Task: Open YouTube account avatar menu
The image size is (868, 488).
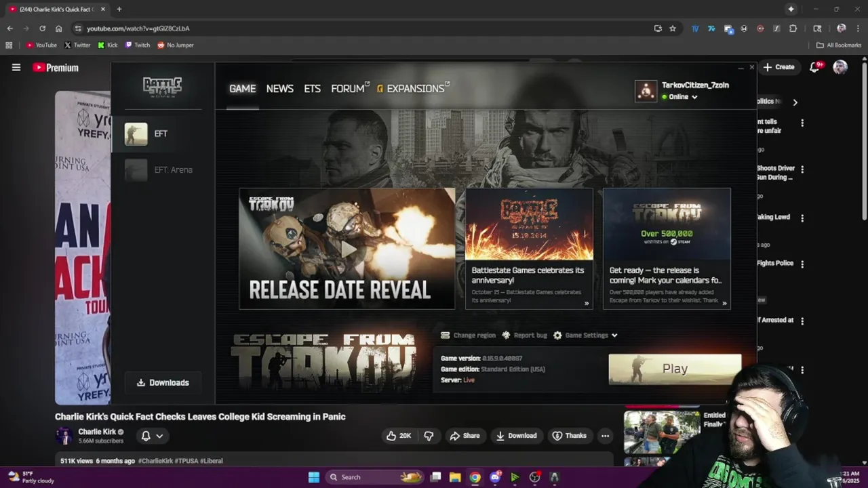Action: (x=840, y=67)
